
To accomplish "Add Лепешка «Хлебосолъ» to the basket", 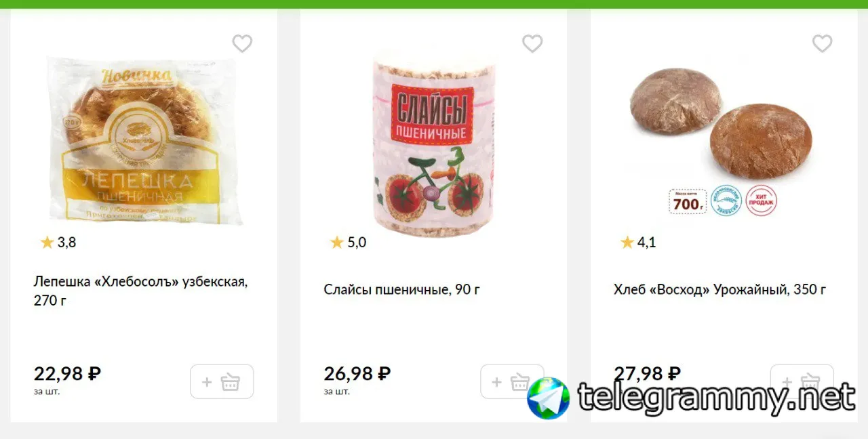I will 222,382.
